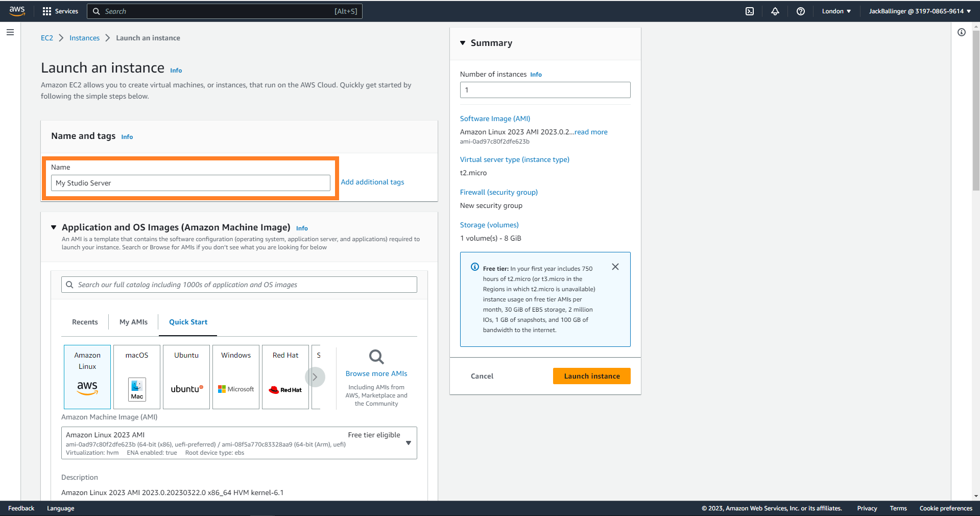Show next AMI tiles with arrow

pyautogui.click(x=315, y=377)
